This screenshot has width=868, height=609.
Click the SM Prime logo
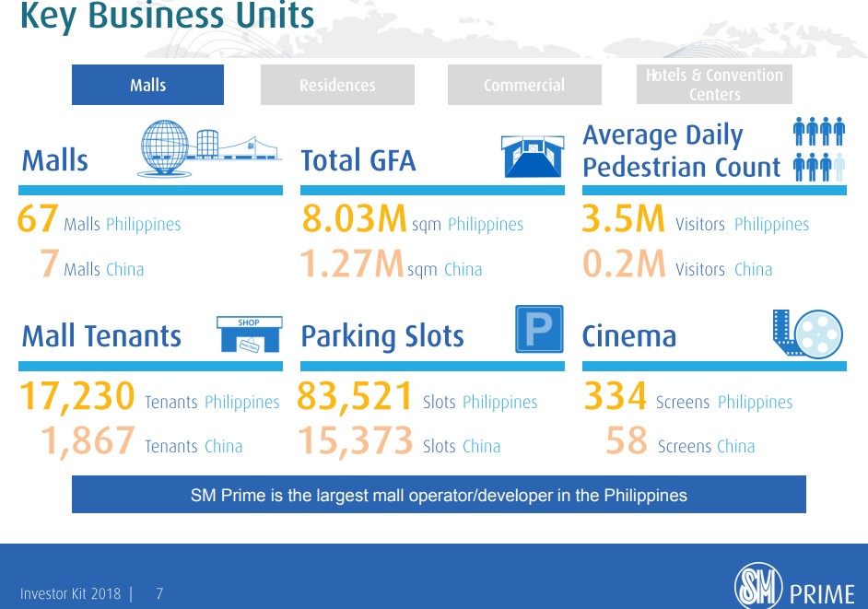(794, 588)
